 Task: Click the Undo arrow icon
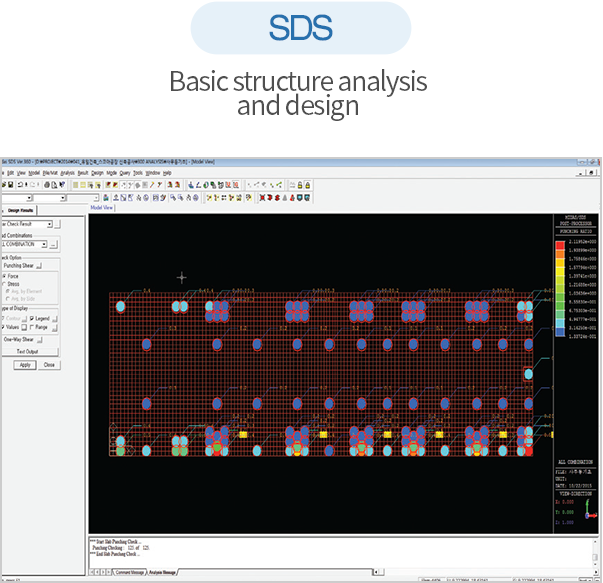pos(20,185)
